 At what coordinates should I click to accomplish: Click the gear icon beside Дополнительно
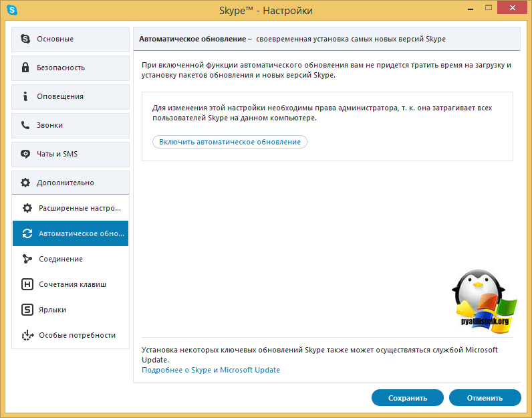tap(25, 183)
